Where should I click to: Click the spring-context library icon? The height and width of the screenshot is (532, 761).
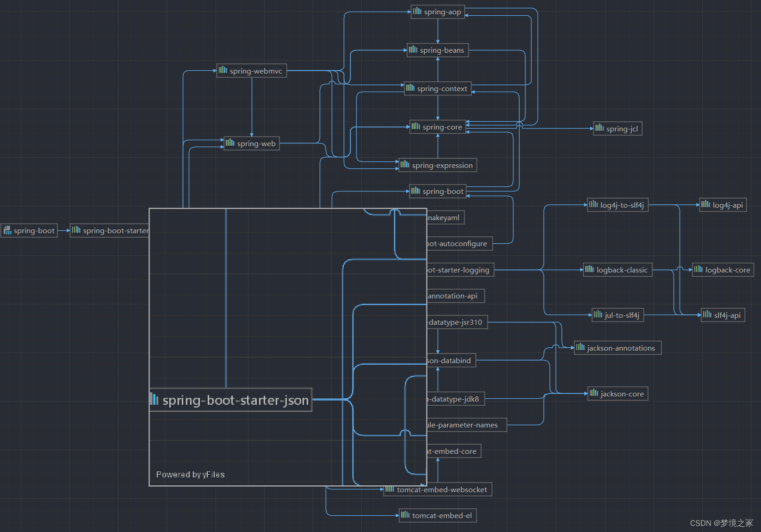click(x=410, y=87)
